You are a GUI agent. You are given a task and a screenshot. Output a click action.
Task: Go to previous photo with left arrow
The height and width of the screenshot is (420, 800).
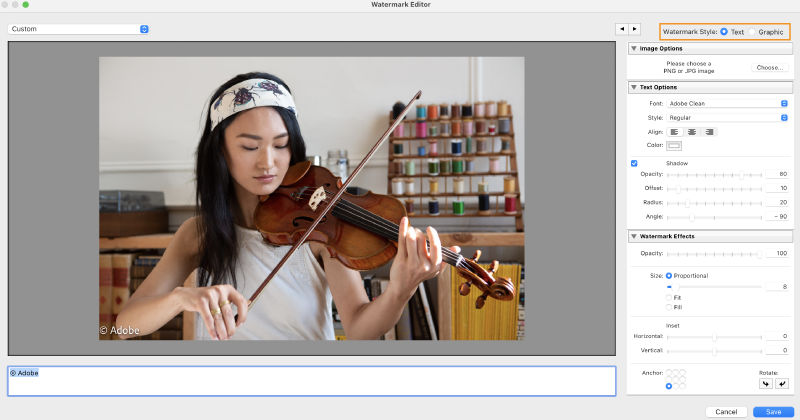coord(621,29)
